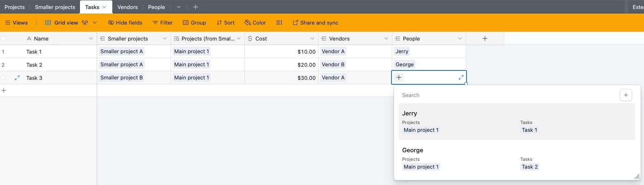Click the Name text field icon

point(29,38)
